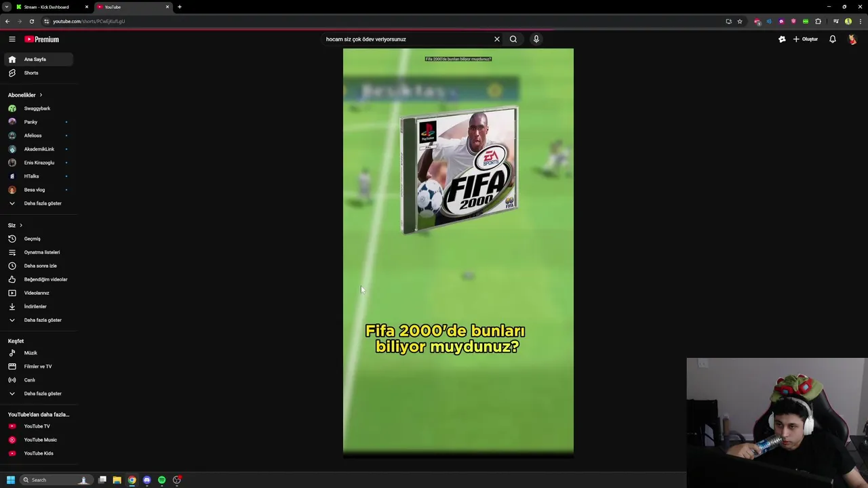Open the Windows Start menu
The width and height of the screenshot is (868, 488).
click(x=11, y=480)
